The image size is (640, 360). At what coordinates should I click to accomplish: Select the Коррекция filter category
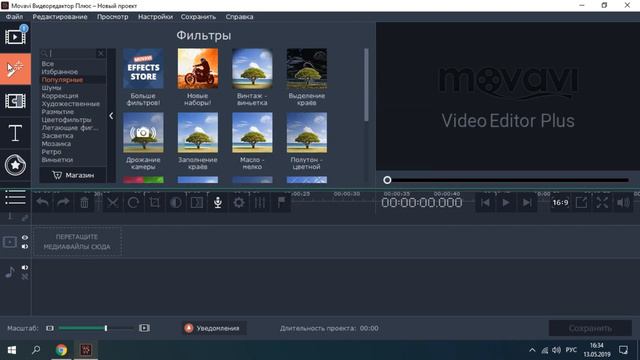tap(60, 96)
